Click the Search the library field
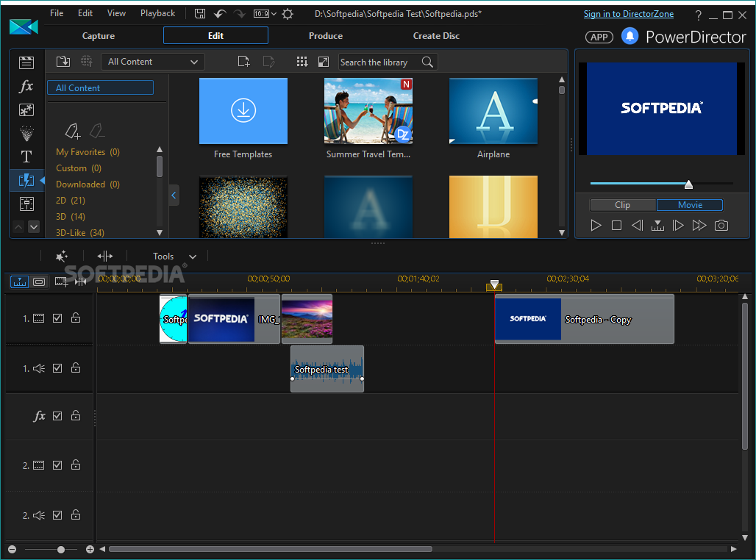Image resolution: width=756 pixels, height=560 pixels. click(x=379, y=62)
